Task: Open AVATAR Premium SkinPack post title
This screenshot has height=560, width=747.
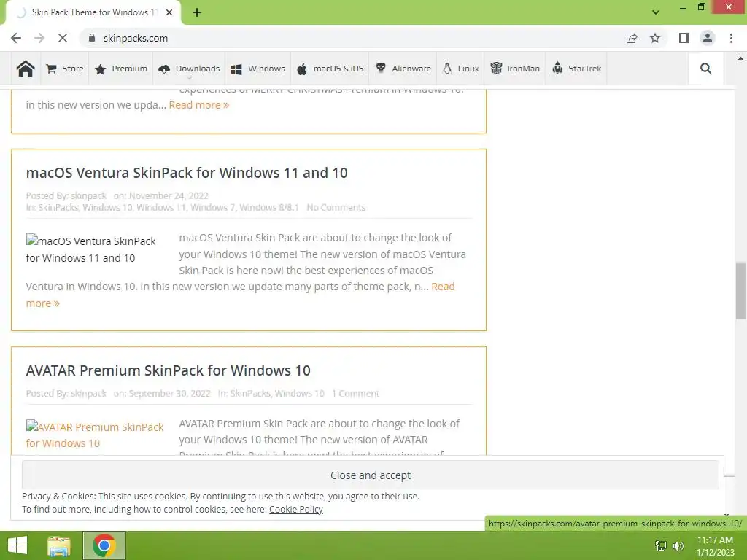Action: tap(169, 370)
